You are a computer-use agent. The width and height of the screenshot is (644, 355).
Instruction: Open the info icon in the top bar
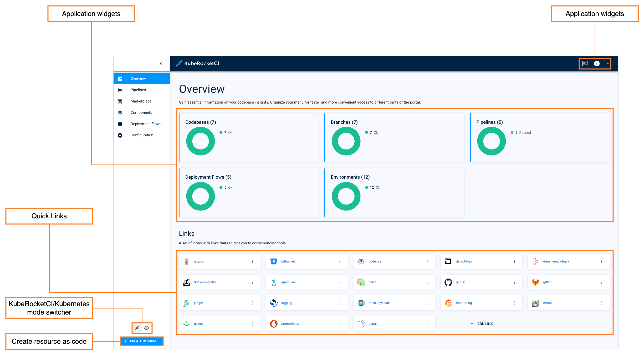596,63
